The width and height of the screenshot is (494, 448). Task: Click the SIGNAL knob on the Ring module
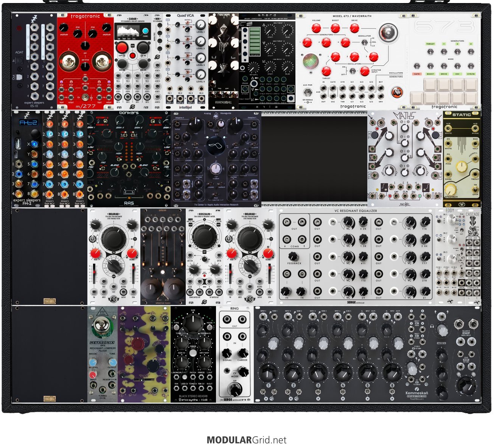tap(227, 353)
